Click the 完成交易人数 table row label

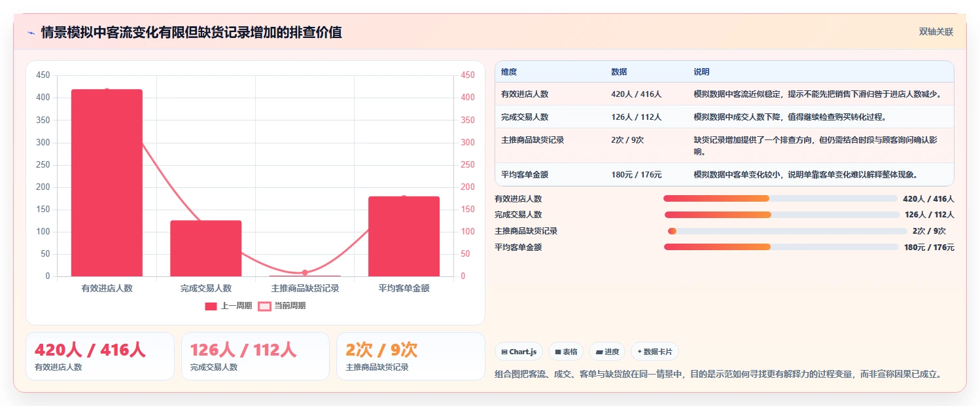pos(525,117)
